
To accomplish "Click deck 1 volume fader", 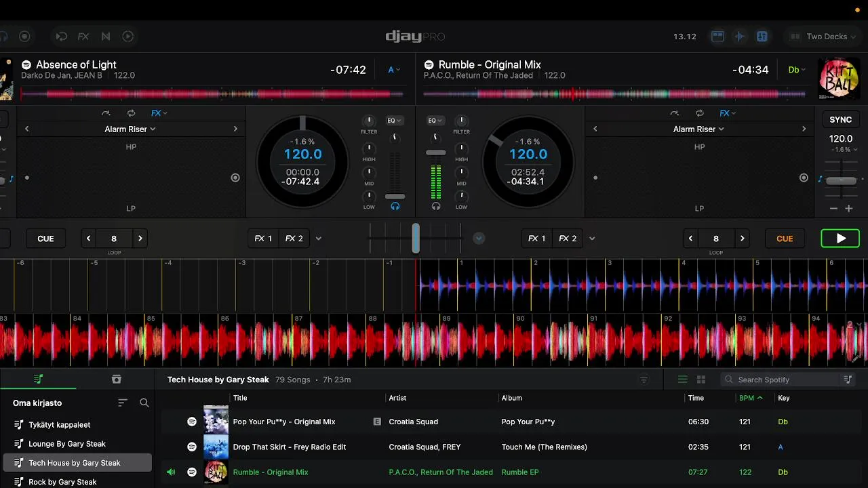I will tap(395, 196).
